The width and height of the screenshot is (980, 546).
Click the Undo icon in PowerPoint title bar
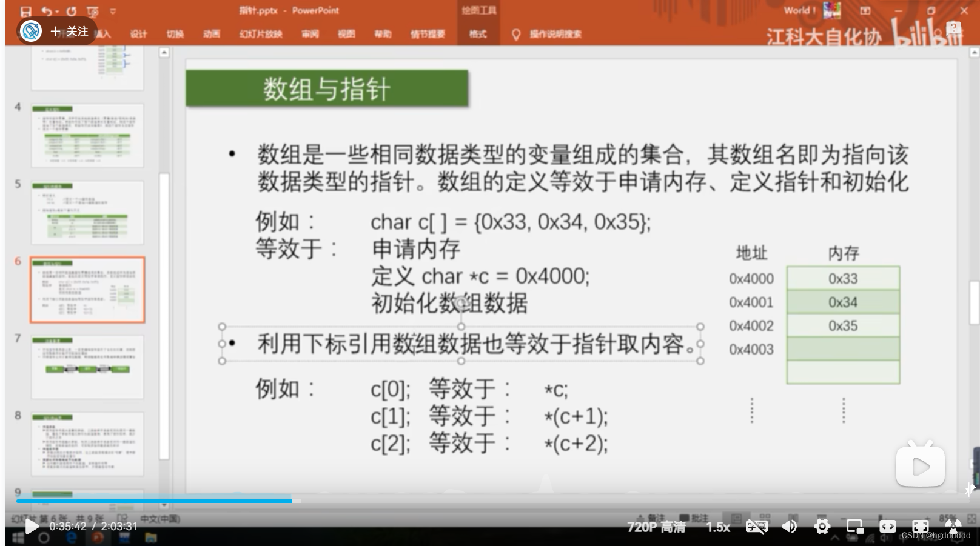click(x=47, y=11)
